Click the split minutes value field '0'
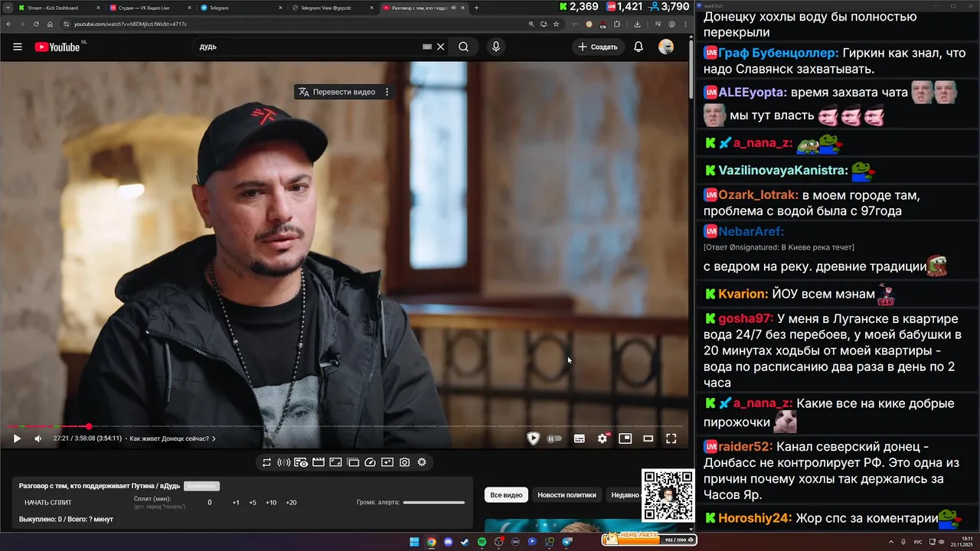The width and height of the screenshot is (980, 551). tap(210, 503)
